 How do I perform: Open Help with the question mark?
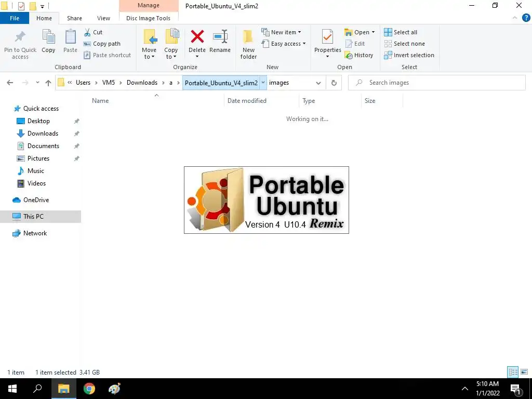coord(526,18)
